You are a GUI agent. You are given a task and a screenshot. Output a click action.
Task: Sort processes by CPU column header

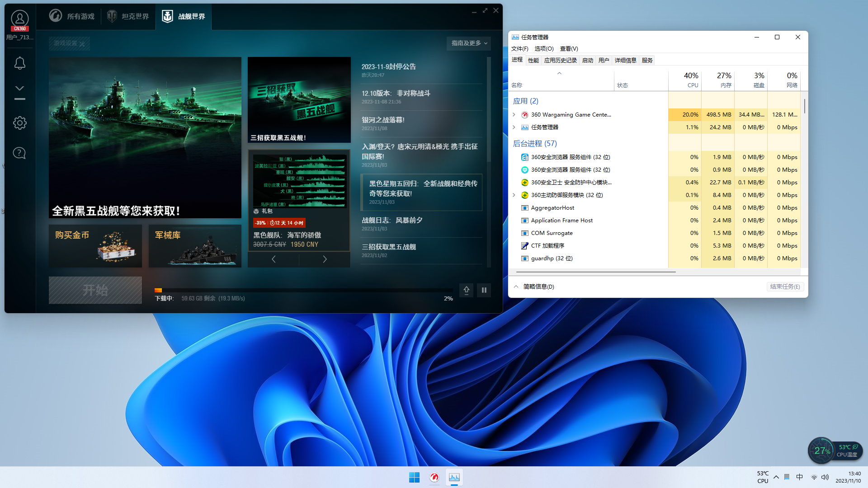coord(685,80)
